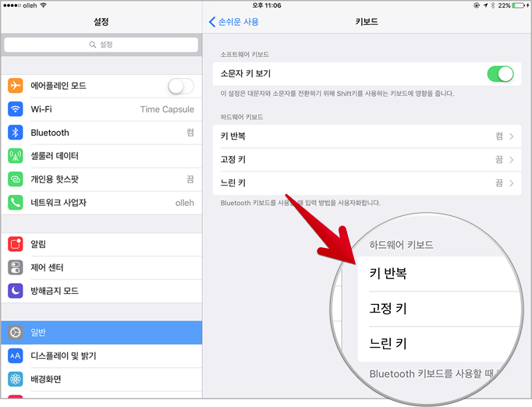Tap the 끔 value beside 고정 키
This screenshot has height=407, width=532.
tap(499, 160)
